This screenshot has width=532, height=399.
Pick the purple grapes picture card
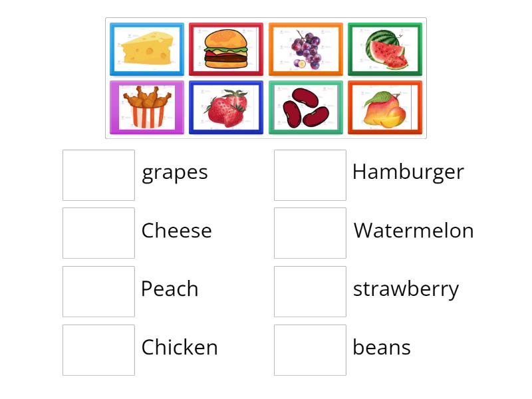306,50
